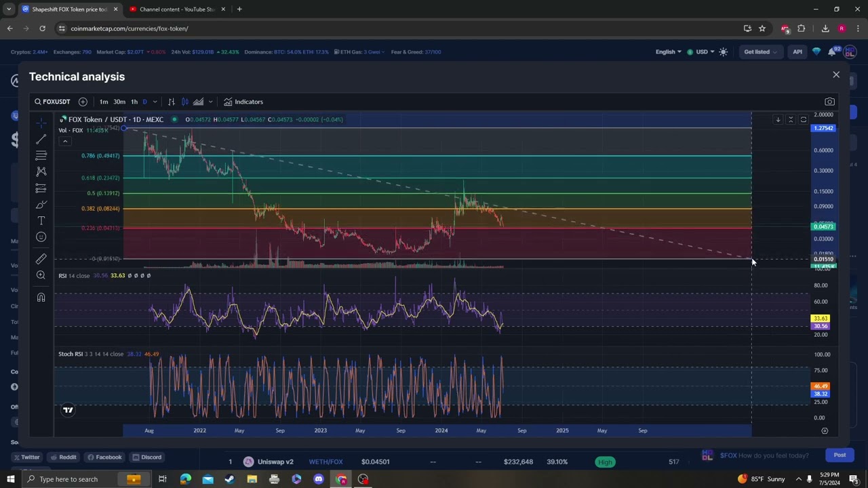Select the ruler measure tool
Image resolution: width=868 pixels, height=488 pixels.
tap(41, 259)
